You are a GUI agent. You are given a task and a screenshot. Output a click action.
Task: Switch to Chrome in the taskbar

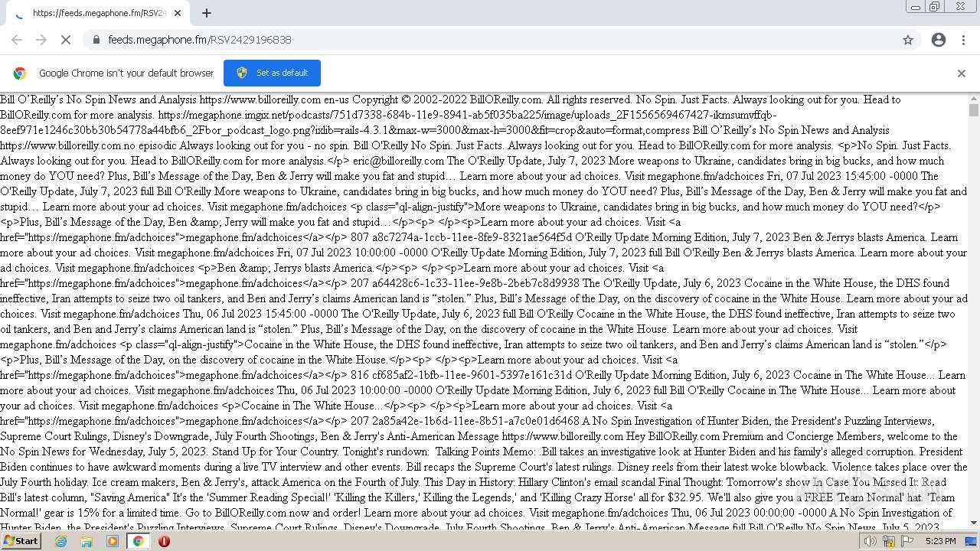pyautogui.click(x=139, y=541)
